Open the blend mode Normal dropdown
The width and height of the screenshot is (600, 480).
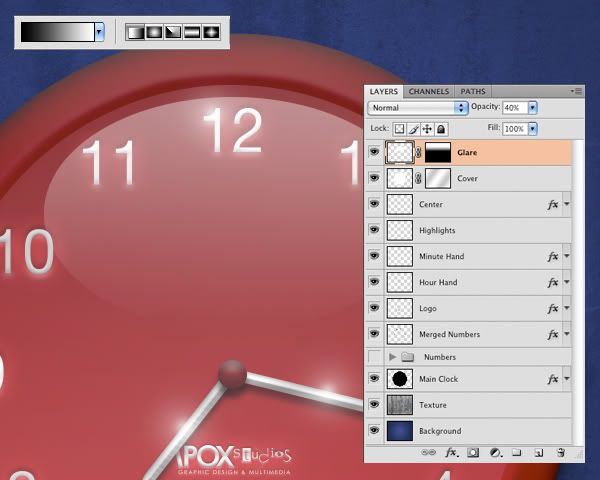pos(418,107)
